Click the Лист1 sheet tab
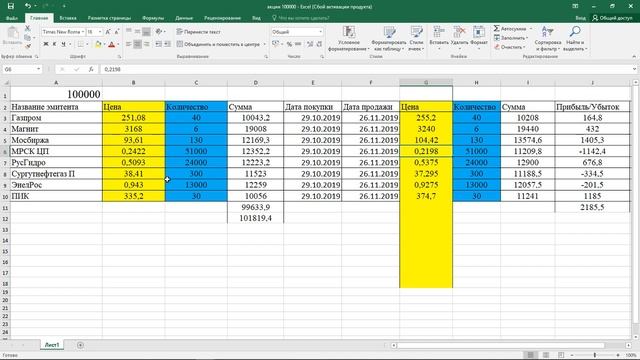 coord(52,345)
